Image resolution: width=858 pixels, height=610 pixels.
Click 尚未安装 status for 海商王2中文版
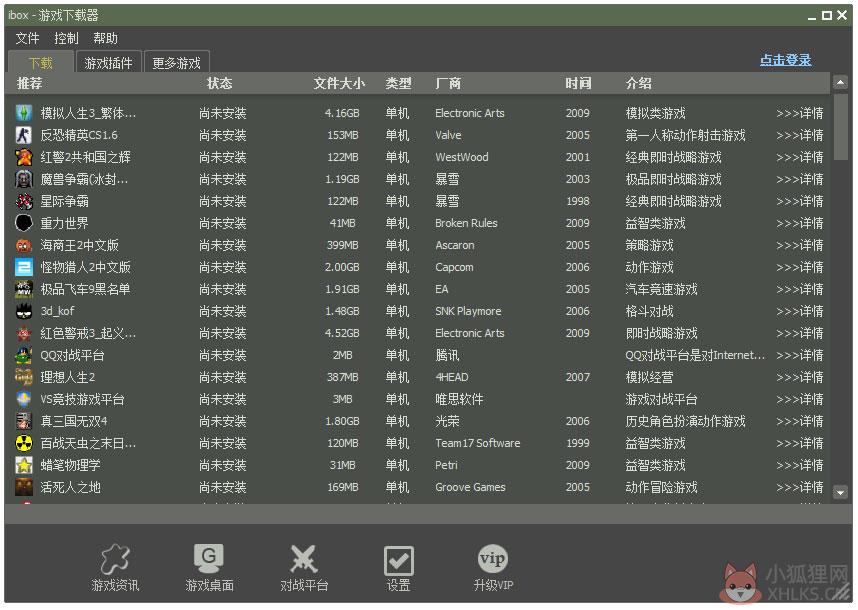[x=223, y=245]
